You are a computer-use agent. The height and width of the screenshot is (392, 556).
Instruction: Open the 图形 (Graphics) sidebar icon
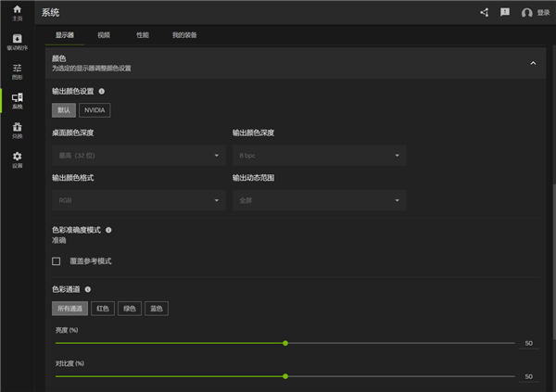tap(17, 70)
